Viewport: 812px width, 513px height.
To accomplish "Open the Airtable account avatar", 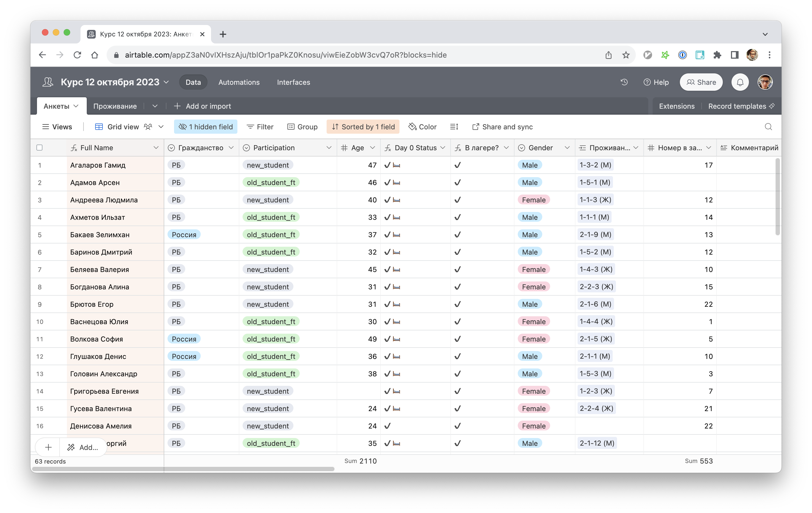I will [765, 82].
